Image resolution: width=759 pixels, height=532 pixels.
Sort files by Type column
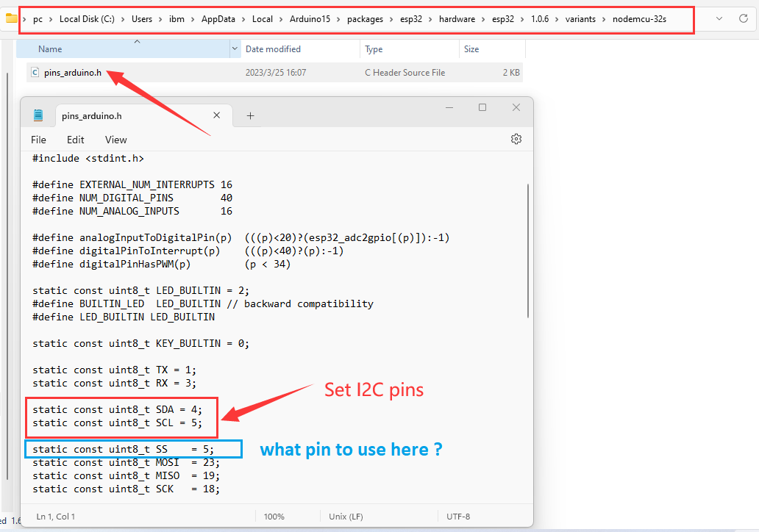(374, 49)
